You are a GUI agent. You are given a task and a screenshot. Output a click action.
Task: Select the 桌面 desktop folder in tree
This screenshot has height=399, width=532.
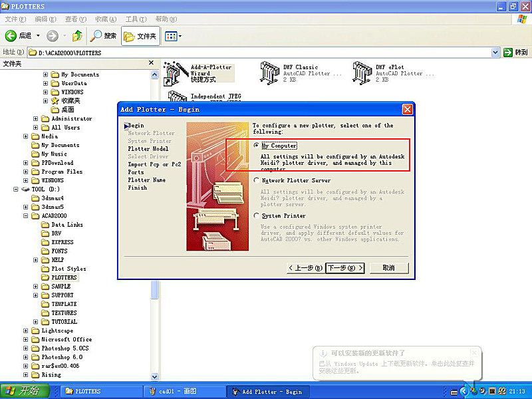tap(63, 110)
